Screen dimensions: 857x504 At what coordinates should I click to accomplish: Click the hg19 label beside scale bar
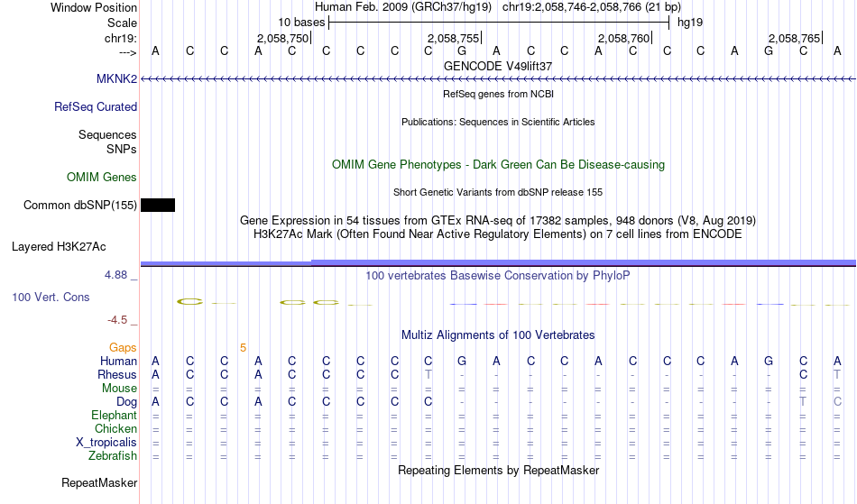pyautogui.click(x=690, y=23)
